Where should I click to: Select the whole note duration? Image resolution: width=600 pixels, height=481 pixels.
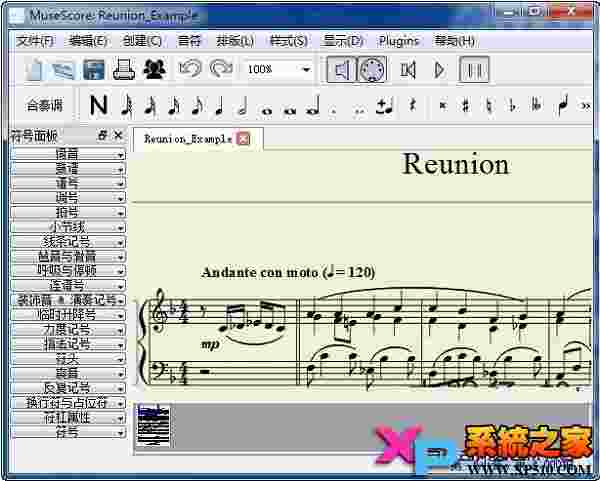point(266,111)
